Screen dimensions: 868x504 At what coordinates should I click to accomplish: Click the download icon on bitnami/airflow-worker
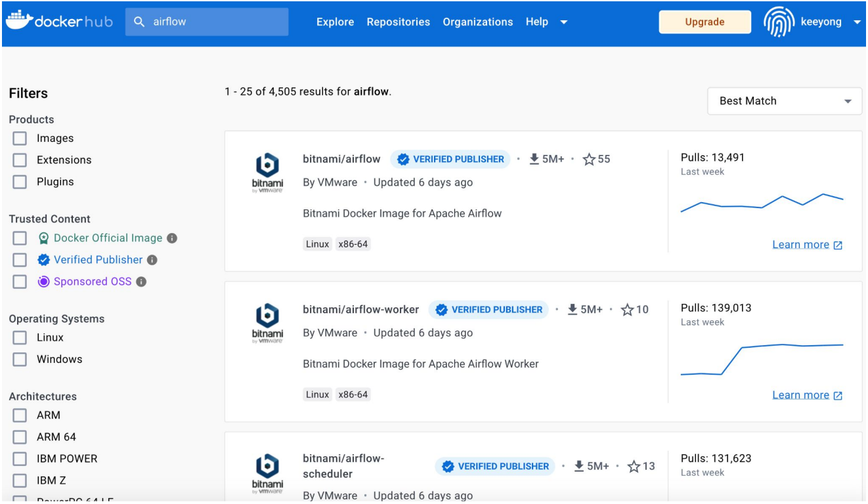pos(573,309)
